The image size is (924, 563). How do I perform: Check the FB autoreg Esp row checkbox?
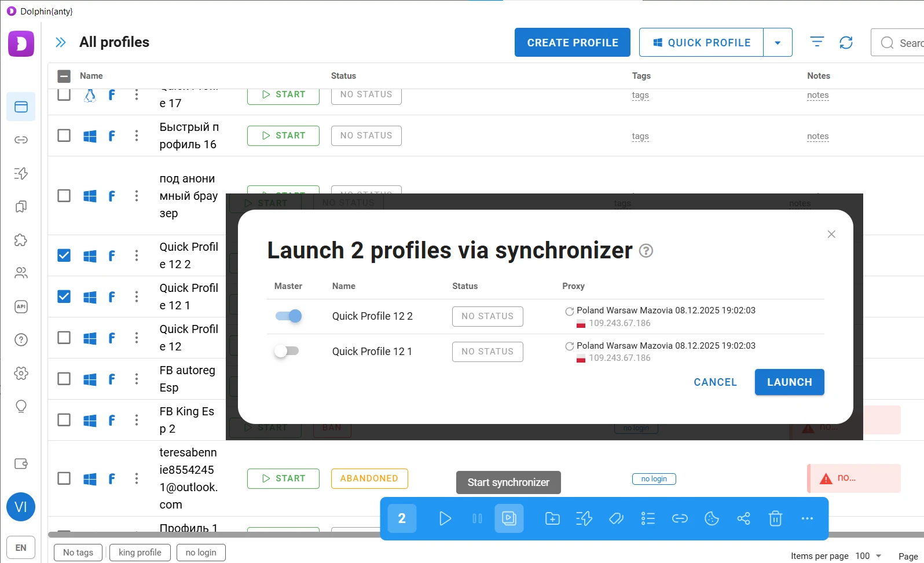(64, 379)
